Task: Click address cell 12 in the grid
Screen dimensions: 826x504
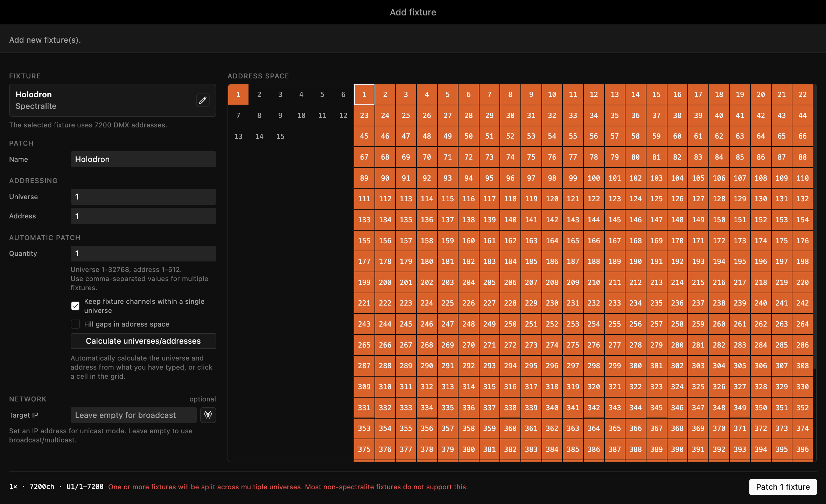Action: [594, 94]
